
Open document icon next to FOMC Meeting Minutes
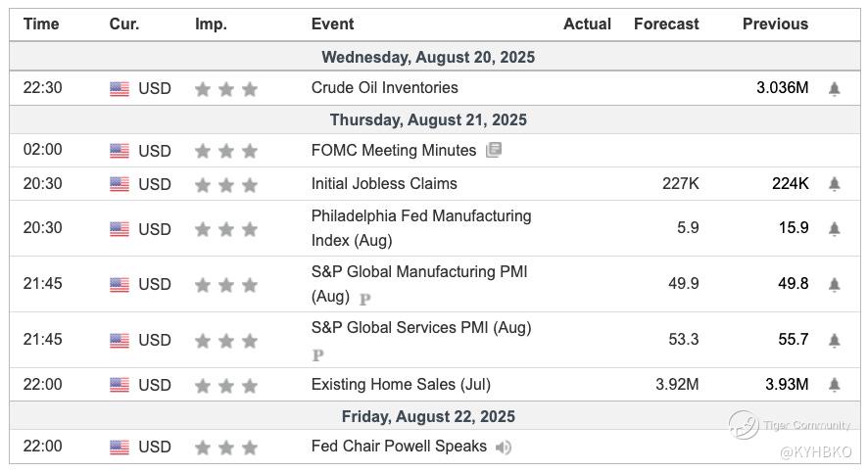pyautogui.click(x=493, y=151)
